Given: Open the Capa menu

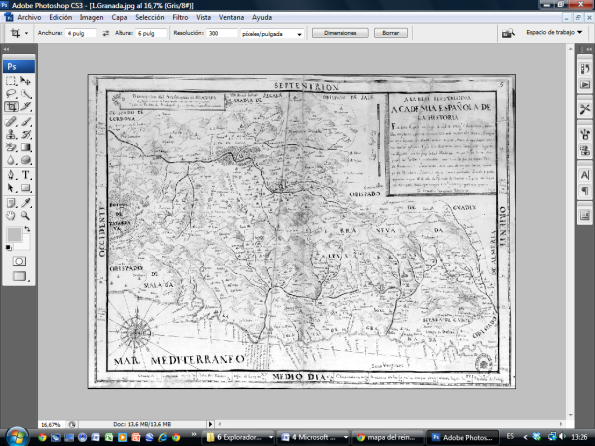Looking at the screenshot, I should point(119,17).
